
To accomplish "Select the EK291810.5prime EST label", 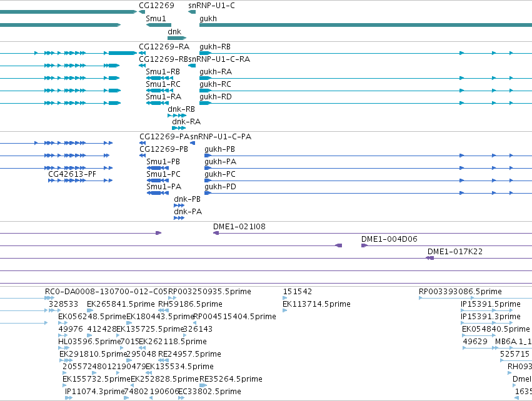I will pyautogui.click(x=93, y=354).
